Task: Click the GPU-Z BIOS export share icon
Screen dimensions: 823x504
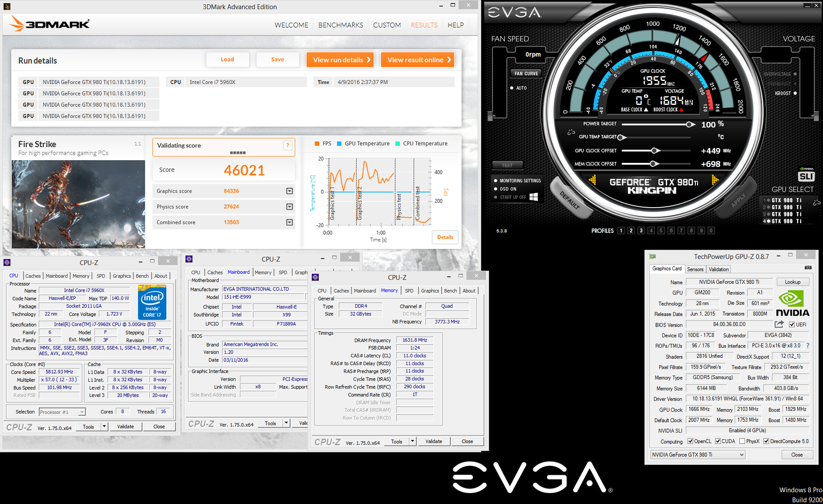Action: pyautogui.click(x=779, y=324)
